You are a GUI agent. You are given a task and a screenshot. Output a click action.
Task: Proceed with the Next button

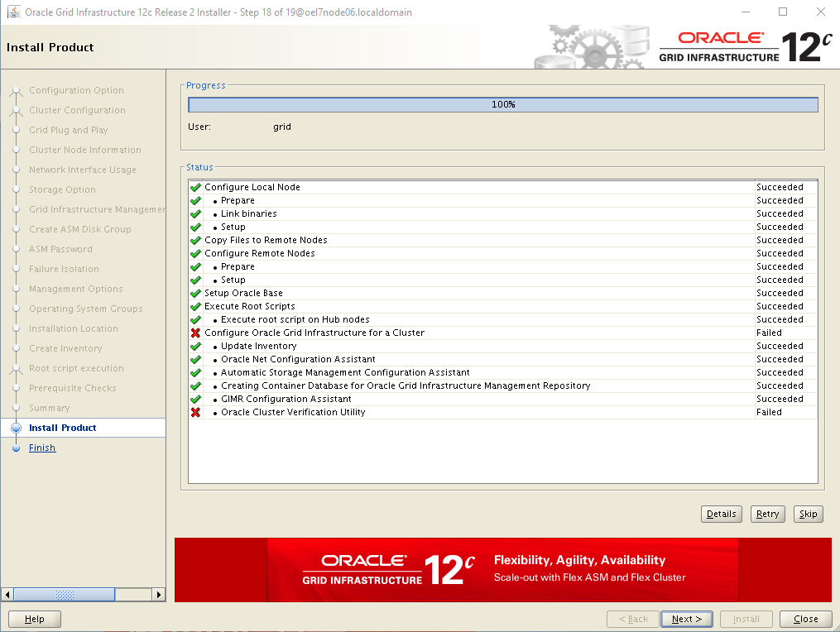point(687,619)
